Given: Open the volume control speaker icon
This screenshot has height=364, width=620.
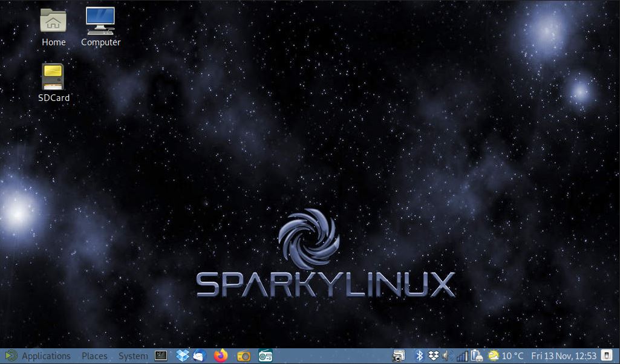Looking at the screenshot, I should click(x=447, y=356).
